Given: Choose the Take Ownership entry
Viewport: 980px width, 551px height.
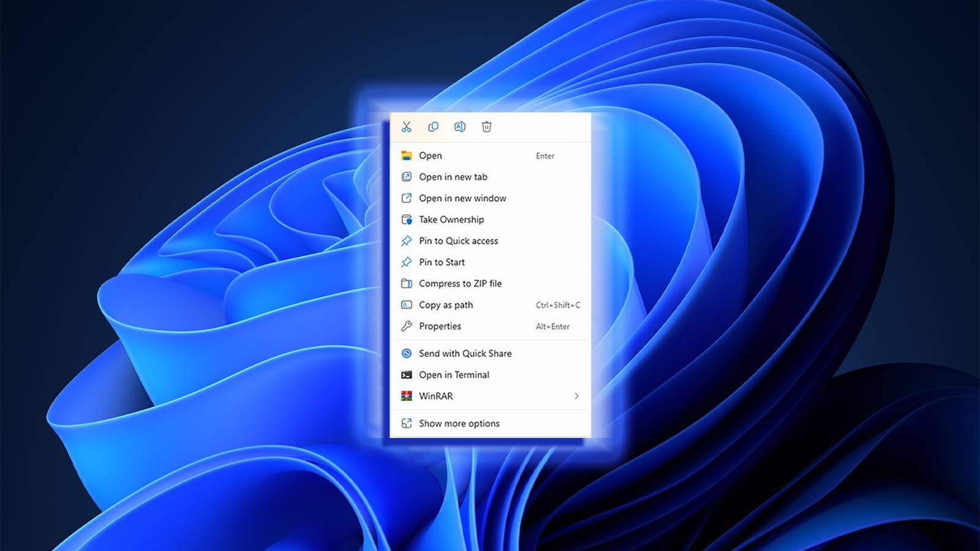Looking at the screenshot, I should [x=451, y=220].
